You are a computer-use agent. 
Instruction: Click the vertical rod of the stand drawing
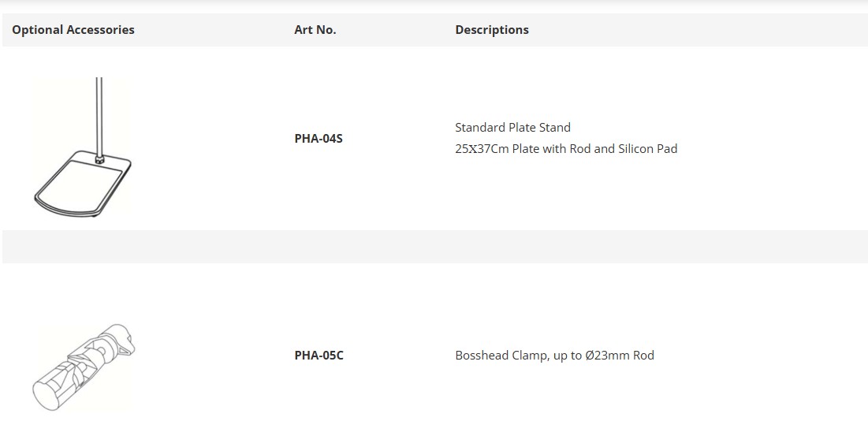[99, 116]
